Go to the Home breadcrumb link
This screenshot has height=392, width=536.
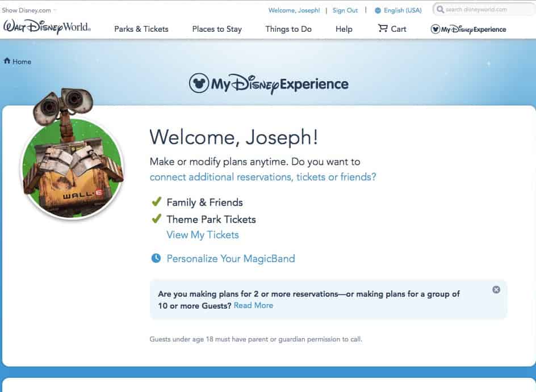click(22, 61)
